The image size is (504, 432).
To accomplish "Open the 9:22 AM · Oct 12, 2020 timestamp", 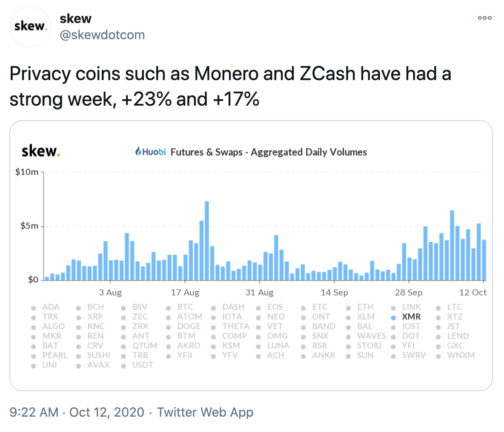I will pyautogui.click(x=77, y=412).
